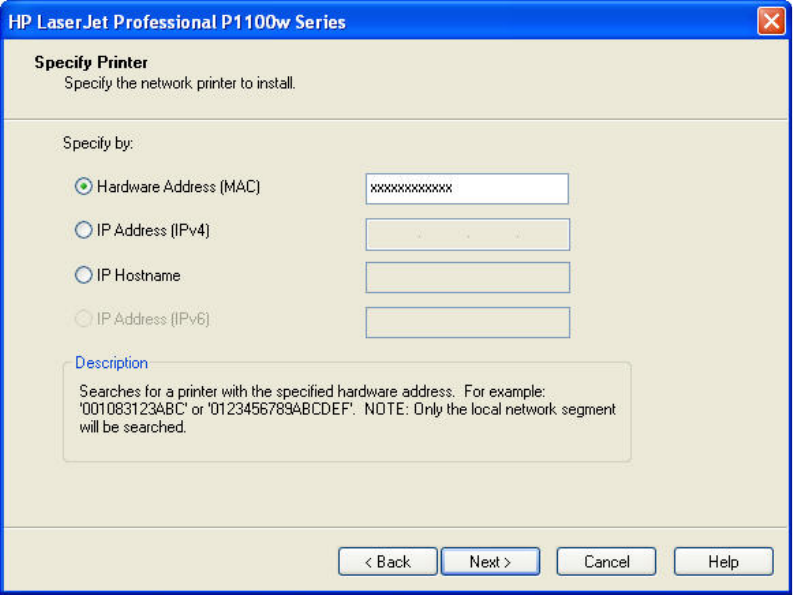Choose the IP Address (IPv4) option
793x595 pixels.
(x=84, y=231)
